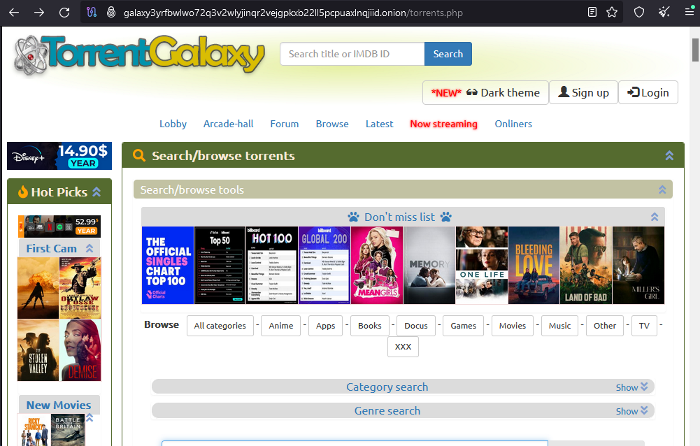Go back with the browser back arrow
Screen dimensions: 700x446
tap(14, 13)
